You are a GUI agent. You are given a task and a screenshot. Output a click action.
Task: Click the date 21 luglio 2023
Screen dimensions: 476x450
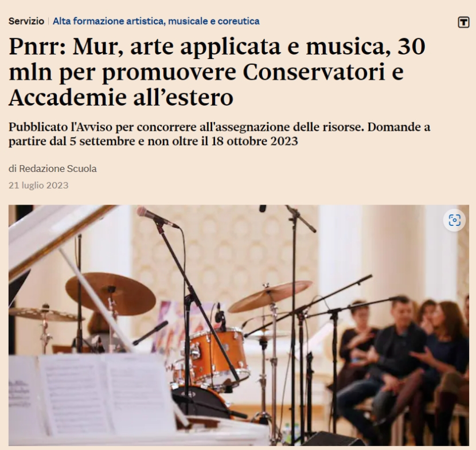click(38, 185)
